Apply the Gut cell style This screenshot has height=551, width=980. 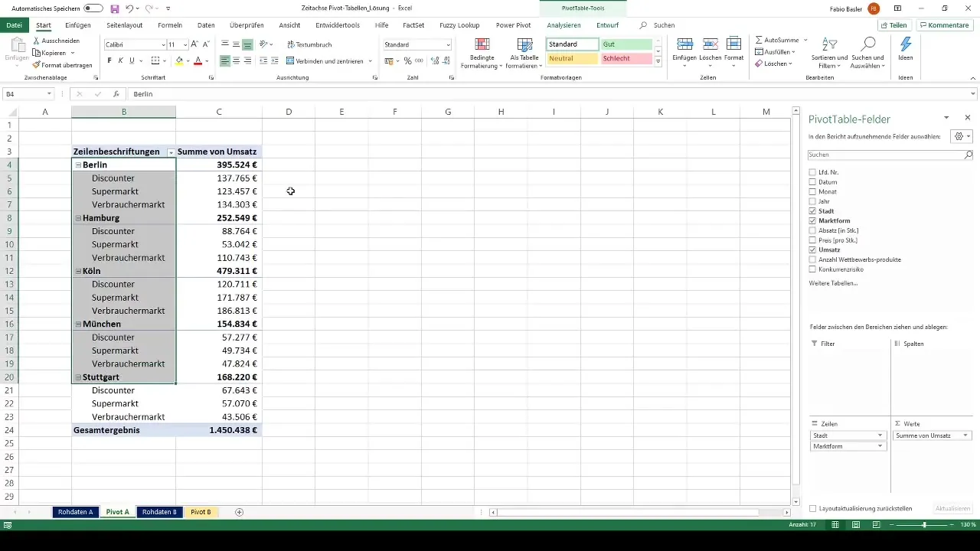coord(626,44)
